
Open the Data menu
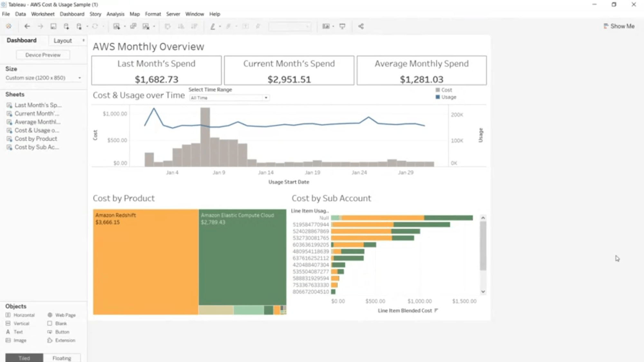20,14
